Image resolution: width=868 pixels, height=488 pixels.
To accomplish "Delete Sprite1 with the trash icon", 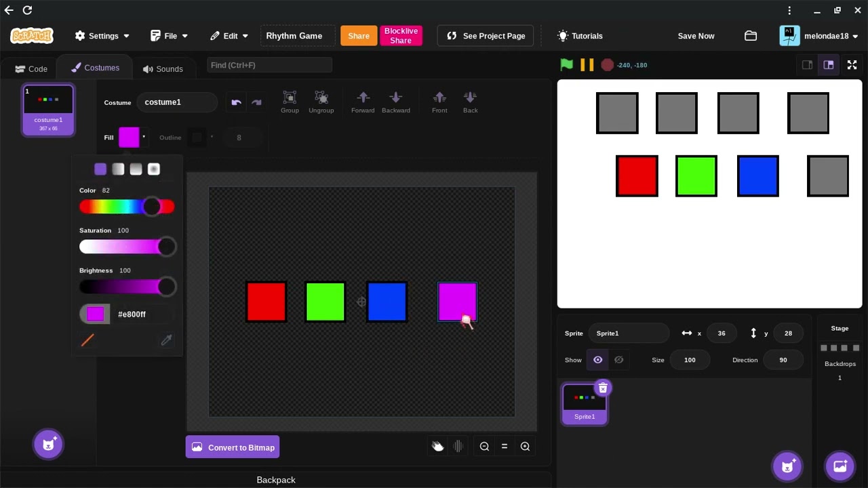I will [x=603, y=388].
